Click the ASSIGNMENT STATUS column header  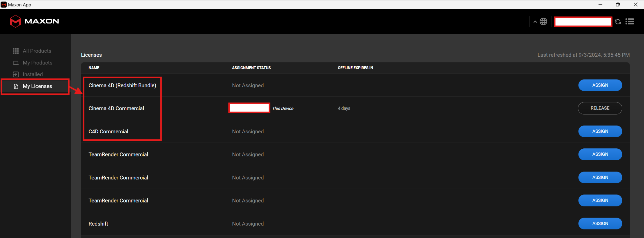coord(251,68)
